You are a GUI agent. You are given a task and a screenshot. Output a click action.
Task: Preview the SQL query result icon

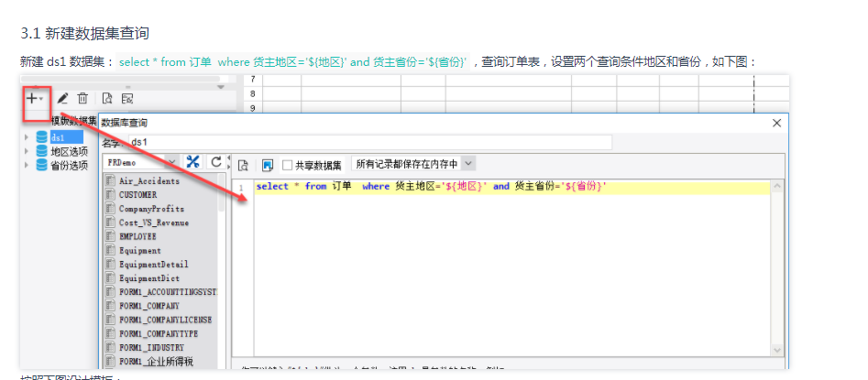243,165
